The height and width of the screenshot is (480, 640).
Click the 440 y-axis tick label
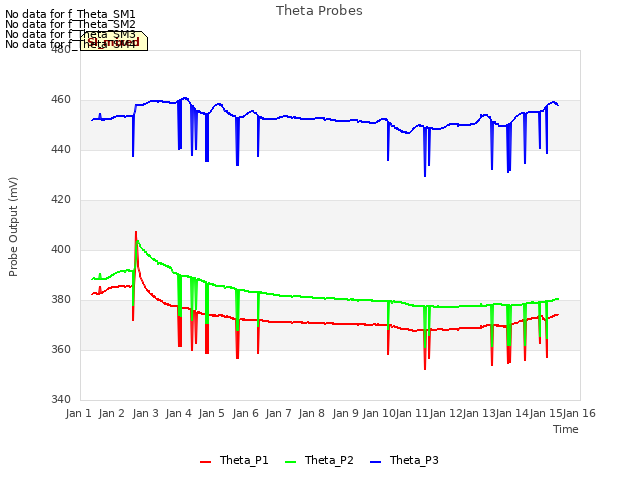61,150
